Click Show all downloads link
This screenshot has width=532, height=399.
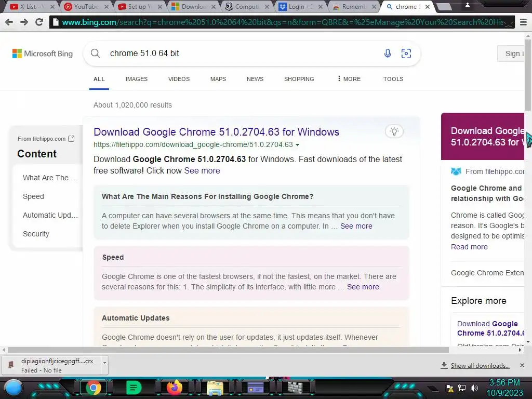pyautogui.click(x=480, y=365)
